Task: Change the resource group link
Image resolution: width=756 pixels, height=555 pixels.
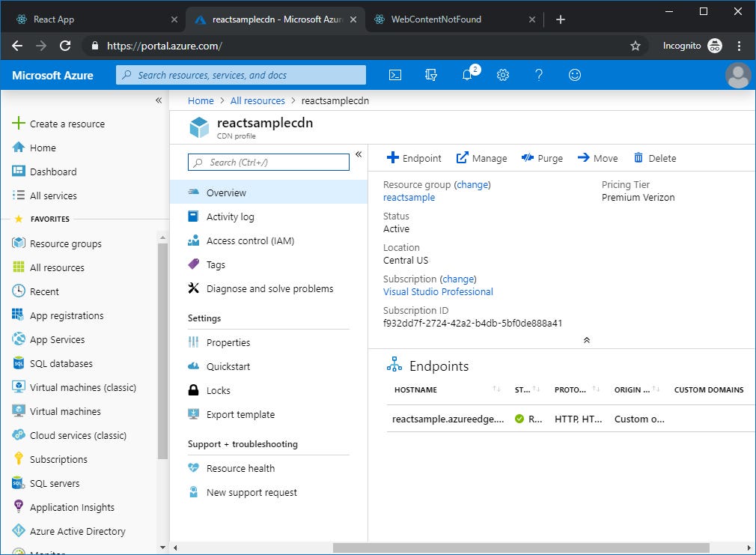Action: pos(472,184)
